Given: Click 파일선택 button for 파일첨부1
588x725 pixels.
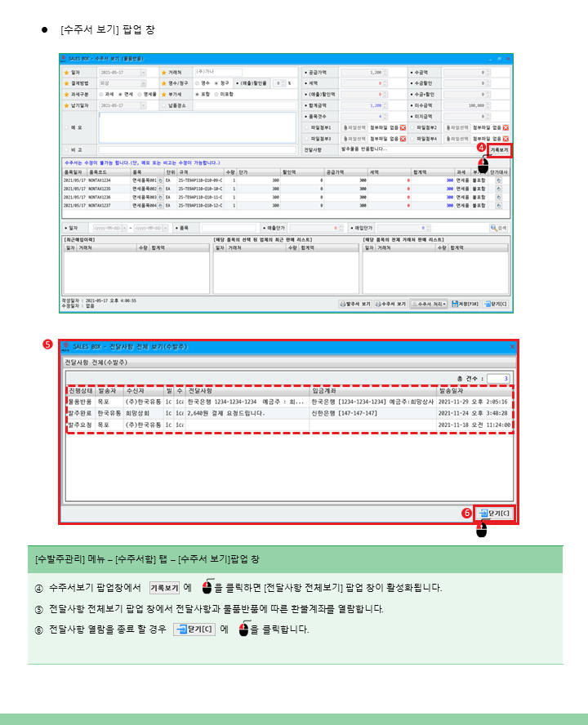Looking at the screenshot, I should [354, 127].
